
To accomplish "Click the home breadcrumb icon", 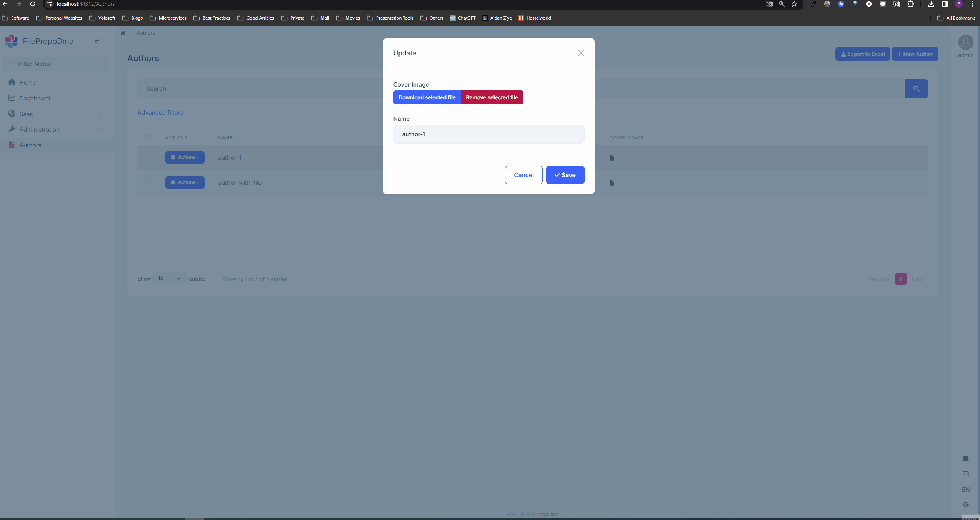I will (x=123, y=33).
